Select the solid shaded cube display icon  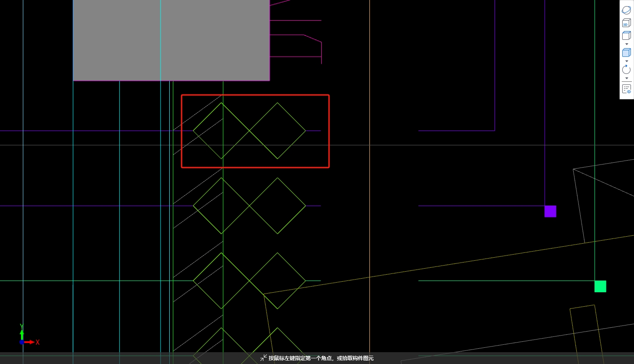pyautogui.click(x=626, y=52)
